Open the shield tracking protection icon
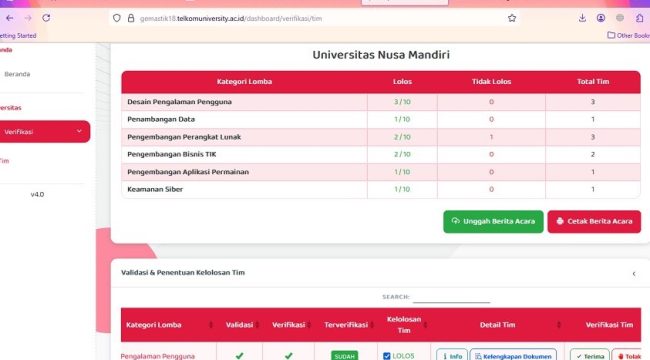Viewport: 650px width, 360px height. pos(117,18)
